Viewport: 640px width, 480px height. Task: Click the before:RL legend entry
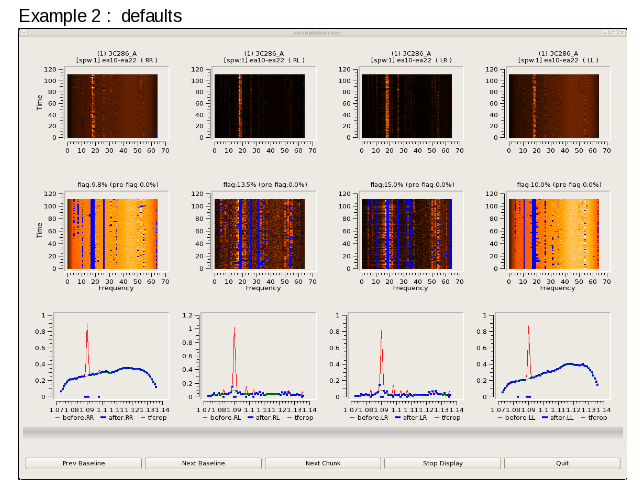pos(221,418)
